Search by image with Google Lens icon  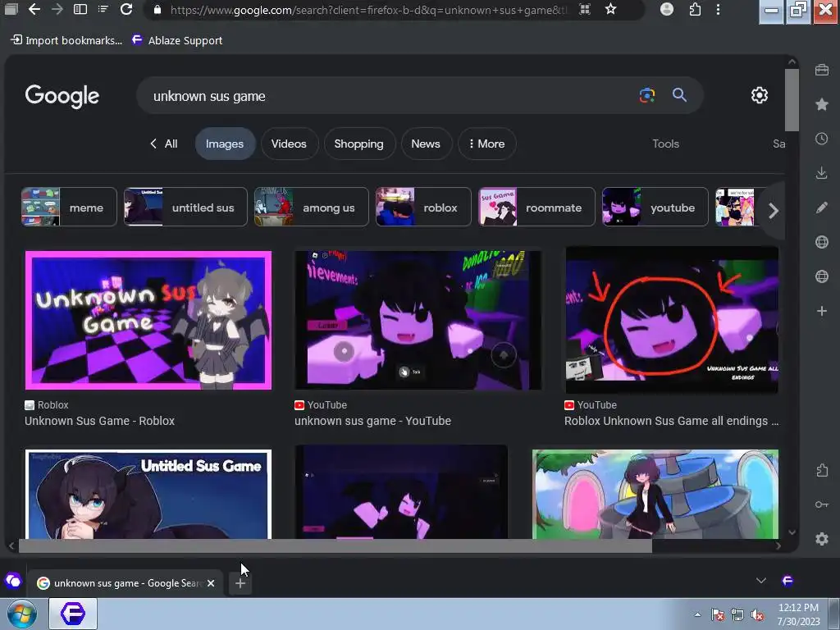[647, 95]
